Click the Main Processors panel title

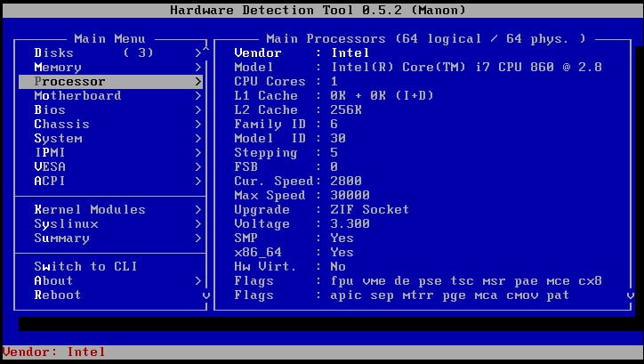tap(426, 38)
